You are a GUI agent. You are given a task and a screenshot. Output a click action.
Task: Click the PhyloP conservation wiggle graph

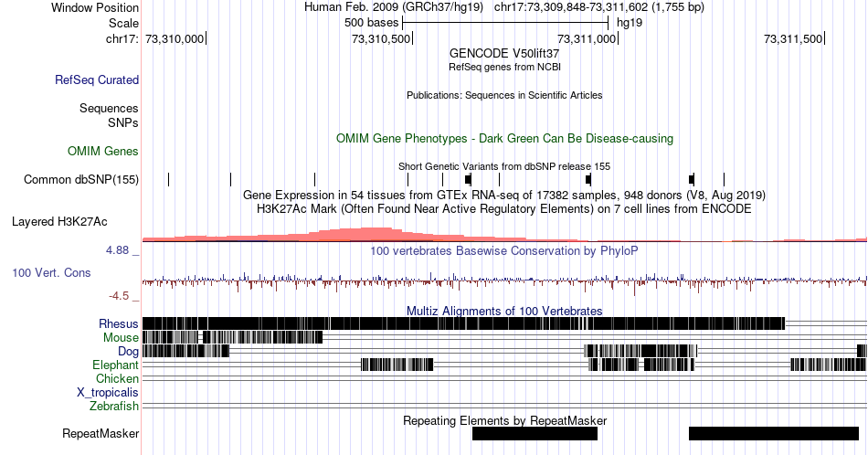(504, 281)
